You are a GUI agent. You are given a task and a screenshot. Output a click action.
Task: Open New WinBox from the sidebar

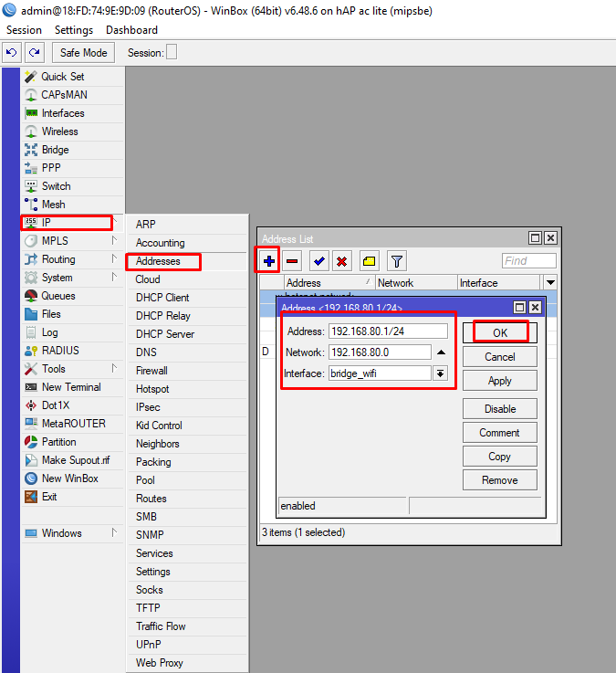coord(72,478)
